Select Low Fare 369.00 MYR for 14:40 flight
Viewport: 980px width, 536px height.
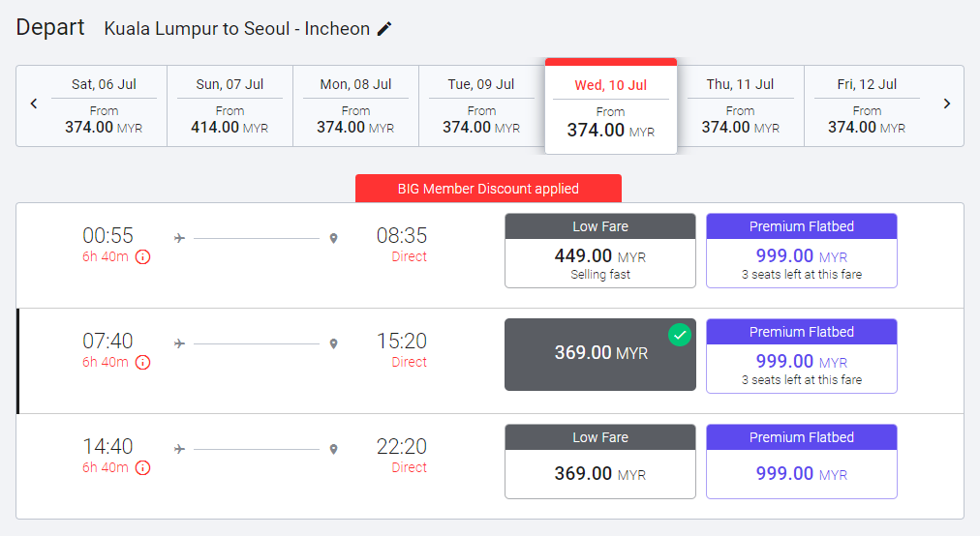600,462
